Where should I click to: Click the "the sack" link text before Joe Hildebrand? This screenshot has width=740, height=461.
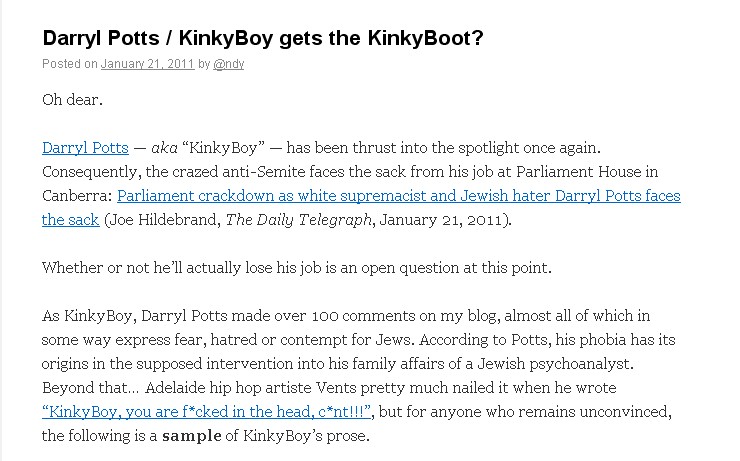(70, 220)
